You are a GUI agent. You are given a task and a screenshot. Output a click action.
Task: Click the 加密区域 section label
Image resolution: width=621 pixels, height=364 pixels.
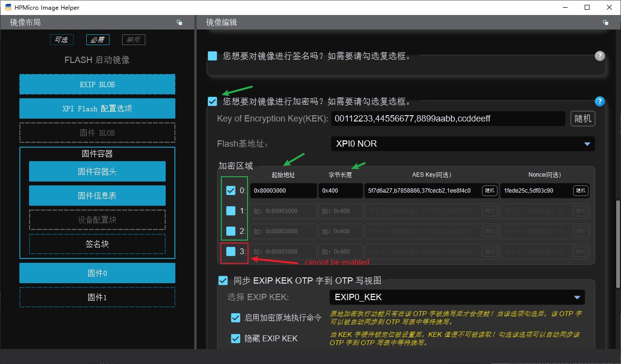[235, 166]
